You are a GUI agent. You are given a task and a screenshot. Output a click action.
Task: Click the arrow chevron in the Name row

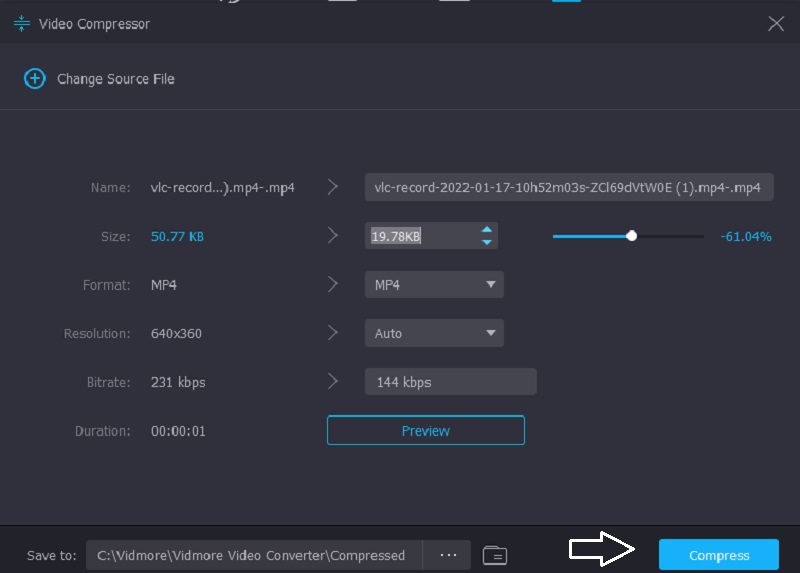[x=333, y=187]
